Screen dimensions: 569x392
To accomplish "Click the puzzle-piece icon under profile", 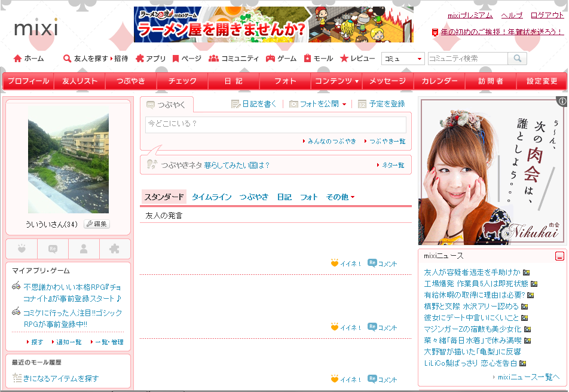I will point(114,249).
